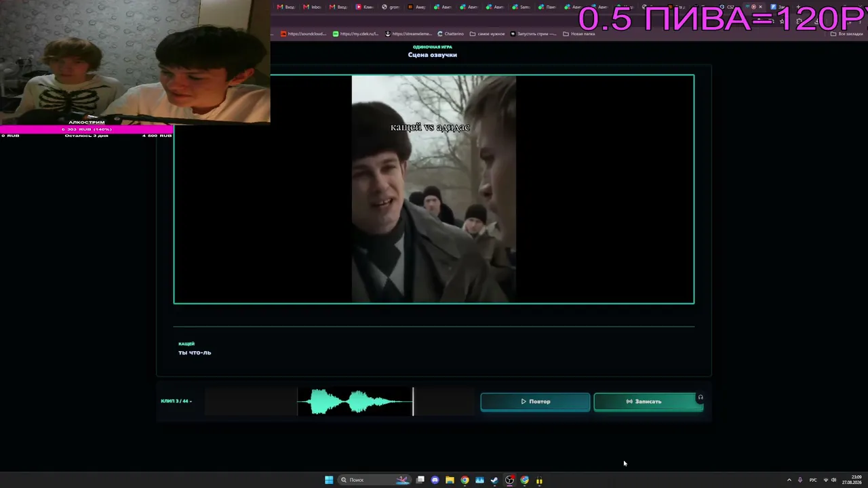868x488 pixels.
Task: Click the КЛИП 3 / 44 counter
Action: point(176,401)
